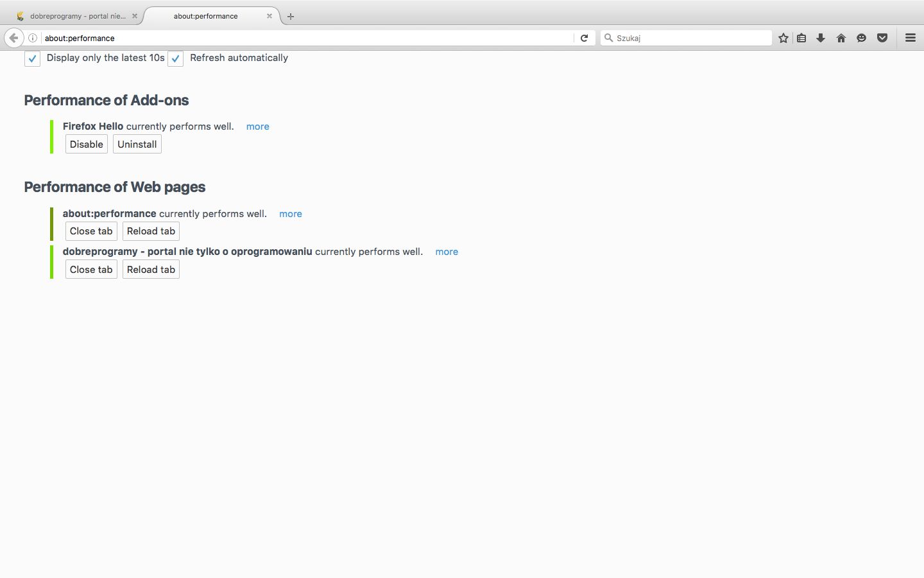Close tab for dobreprogramy page
Viewport: 924px width, 578px height.
(91, 270)
